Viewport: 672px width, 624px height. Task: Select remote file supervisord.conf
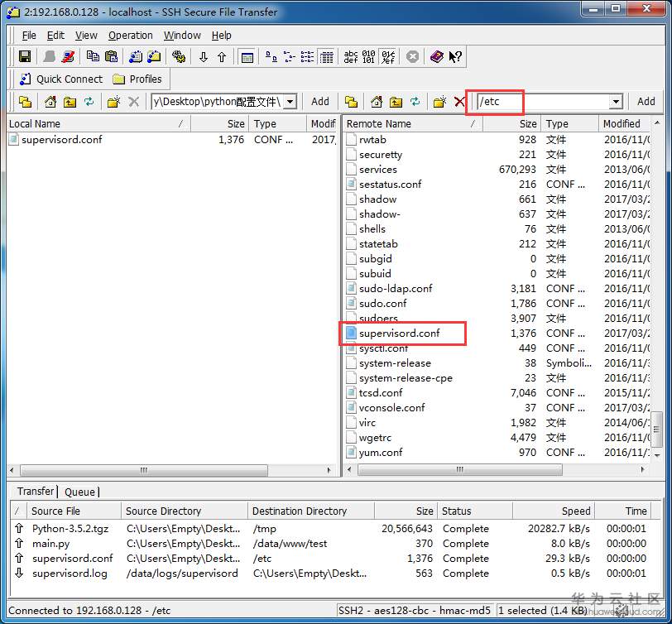click(x=399, y=333)
